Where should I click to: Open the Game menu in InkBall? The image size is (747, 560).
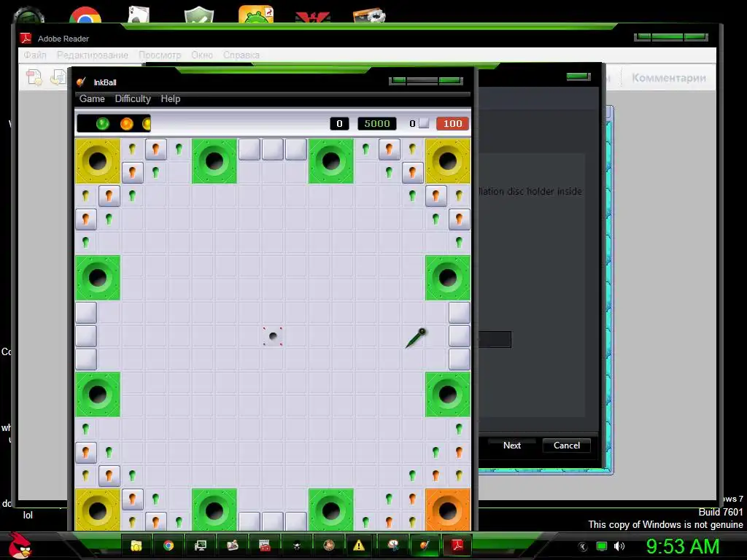tap(92, 98)
